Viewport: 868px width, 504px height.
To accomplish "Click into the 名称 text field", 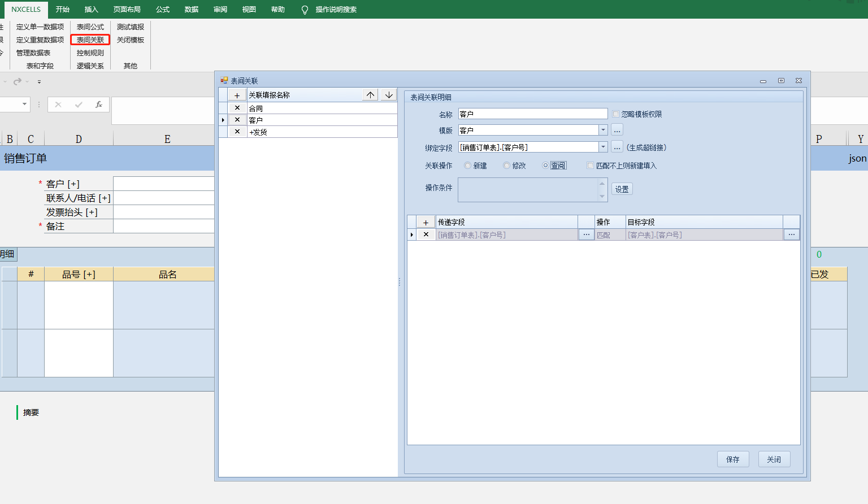I will point(532,114).
